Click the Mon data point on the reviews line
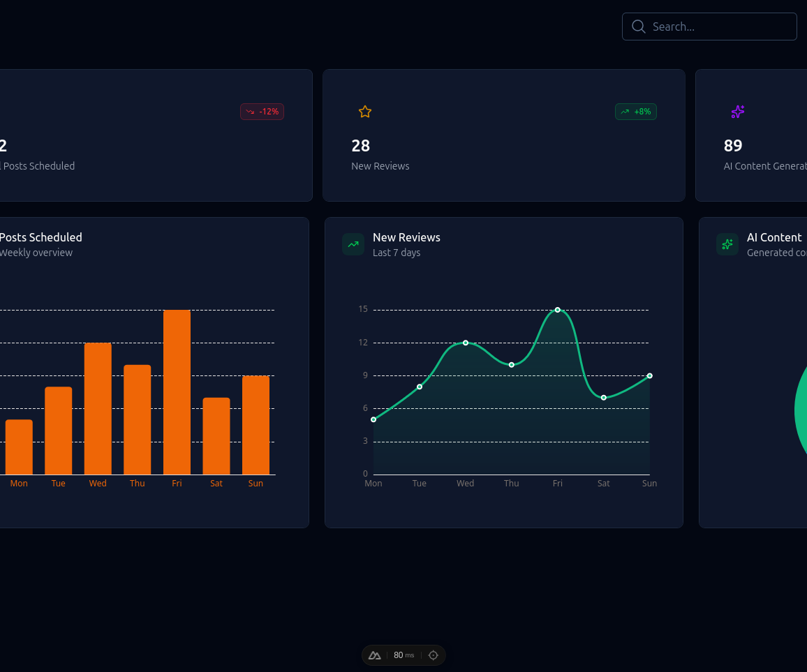This screenshot has height=672, width=807. coord(373,419)
